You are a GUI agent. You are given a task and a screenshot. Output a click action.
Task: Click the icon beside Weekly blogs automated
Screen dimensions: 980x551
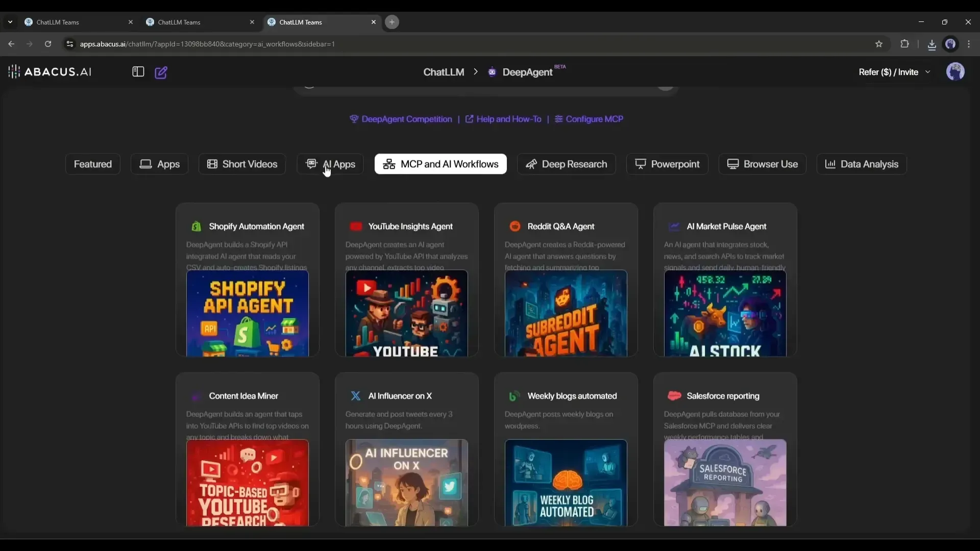click(x=514, y=396)
